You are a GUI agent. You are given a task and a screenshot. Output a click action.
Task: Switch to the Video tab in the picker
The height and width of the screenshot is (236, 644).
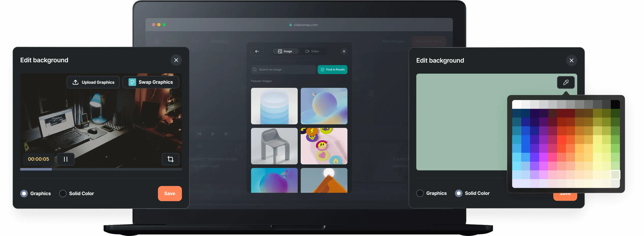coord(312,51)
